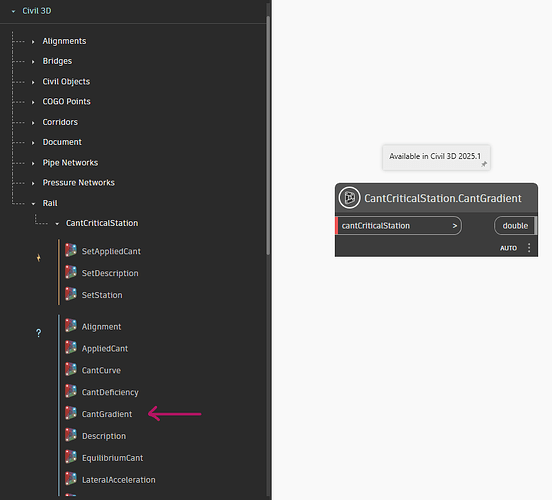
Task: Select the LateralAcceleration node entry
Action: 110,479
